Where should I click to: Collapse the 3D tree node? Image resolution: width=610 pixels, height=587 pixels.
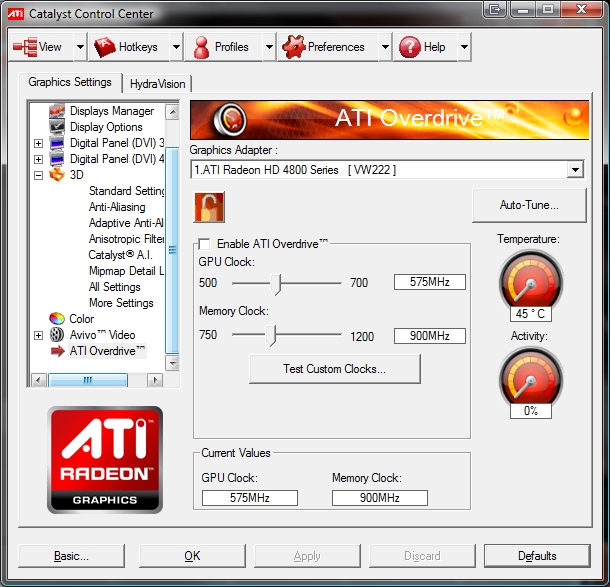pos(38,175)
